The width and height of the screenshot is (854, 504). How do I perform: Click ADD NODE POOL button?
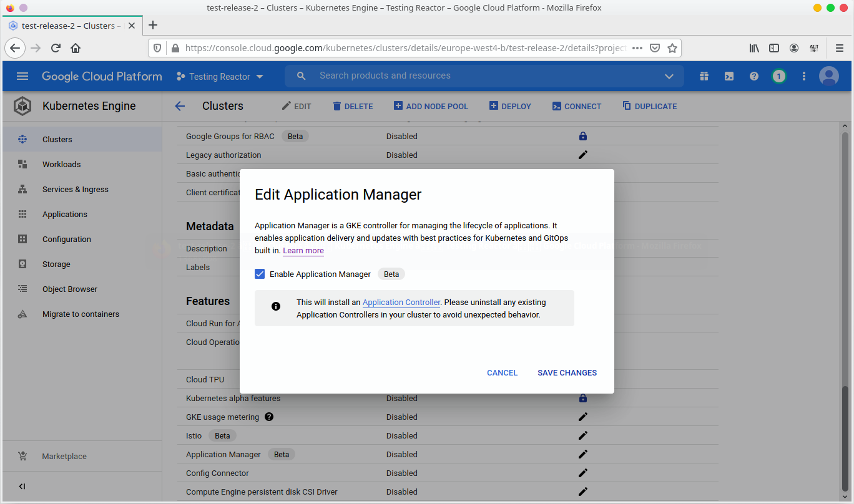point(431,106)
